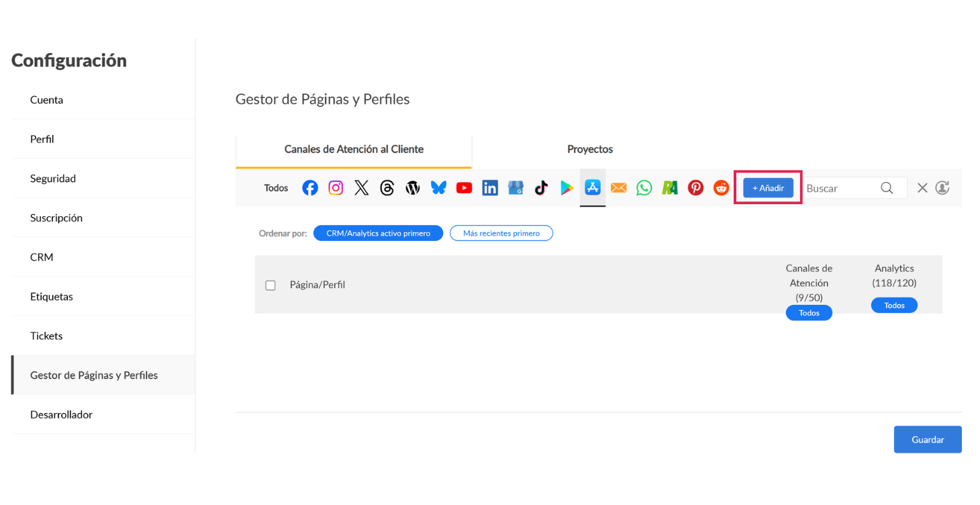Click the WhatsApp filter icon
Screen dimensions: 980x505
tap(644, 188)
